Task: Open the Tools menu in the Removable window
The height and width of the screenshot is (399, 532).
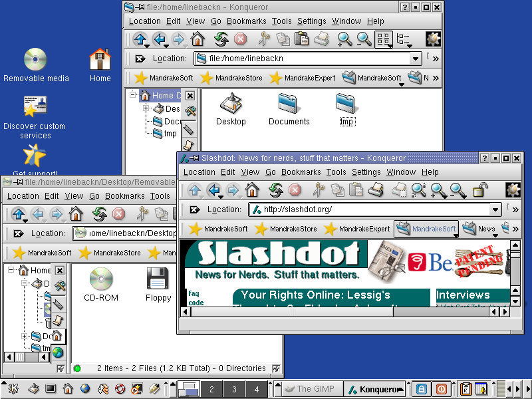Action: coord(160,196)
